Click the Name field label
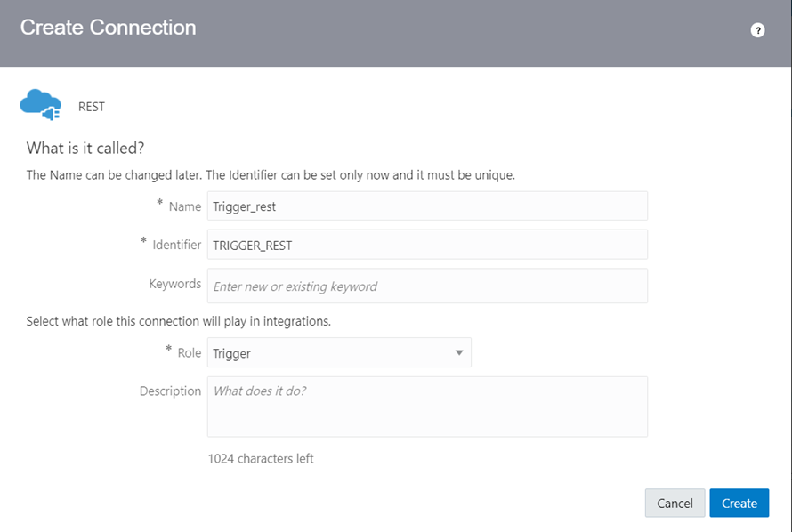The width and height of the screenshot is (792, 532). click(185, 206)
